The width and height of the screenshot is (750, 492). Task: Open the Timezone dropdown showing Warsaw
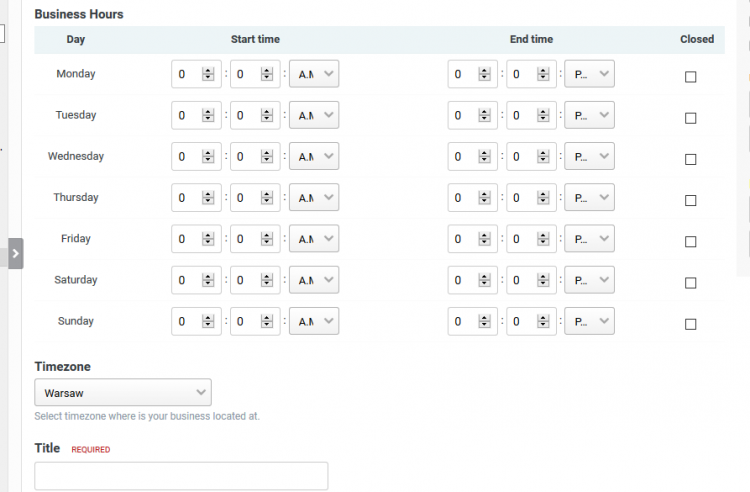123,392
